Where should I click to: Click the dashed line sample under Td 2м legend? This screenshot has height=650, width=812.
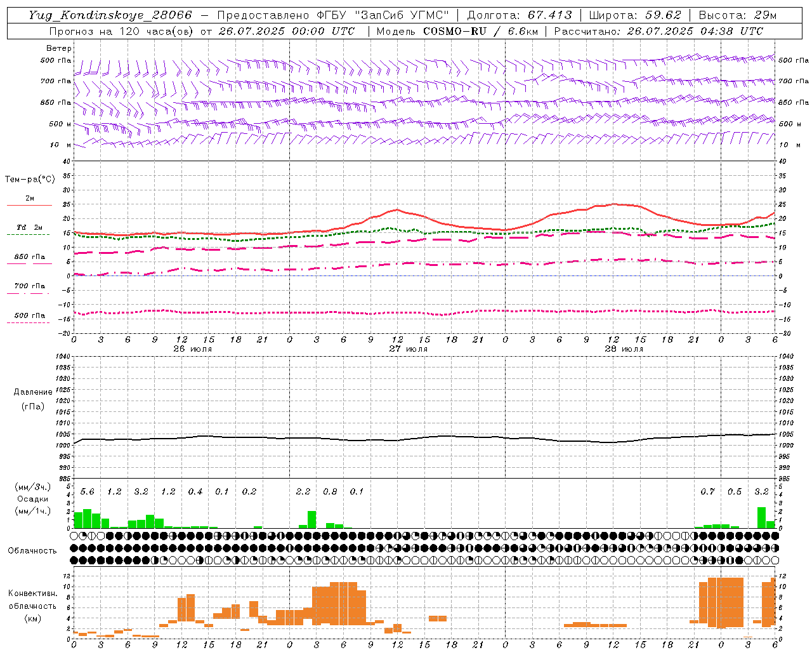point(28,235)
